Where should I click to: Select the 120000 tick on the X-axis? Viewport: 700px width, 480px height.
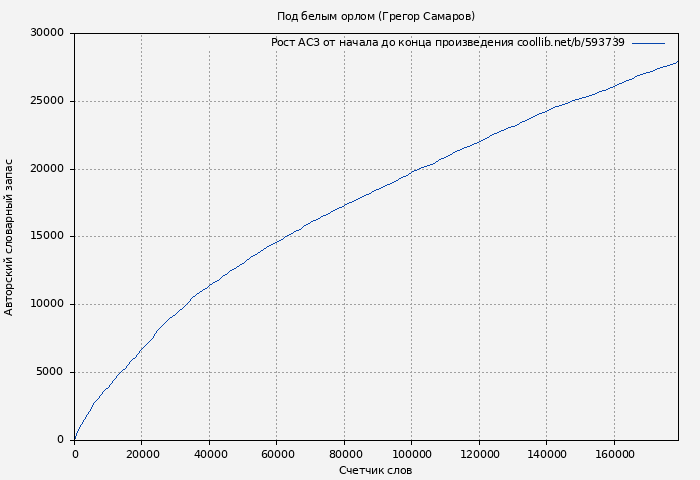pos(479,453)
